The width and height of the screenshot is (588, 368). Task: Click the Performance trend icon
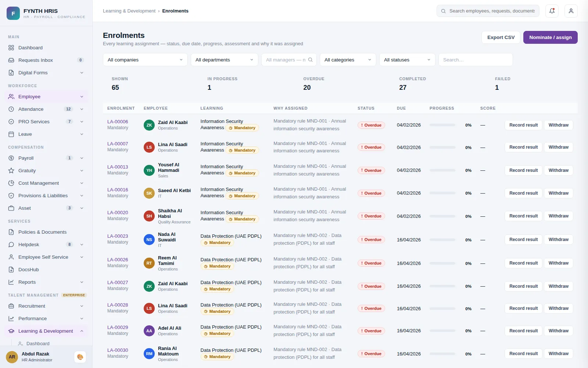tap(11, 319)
